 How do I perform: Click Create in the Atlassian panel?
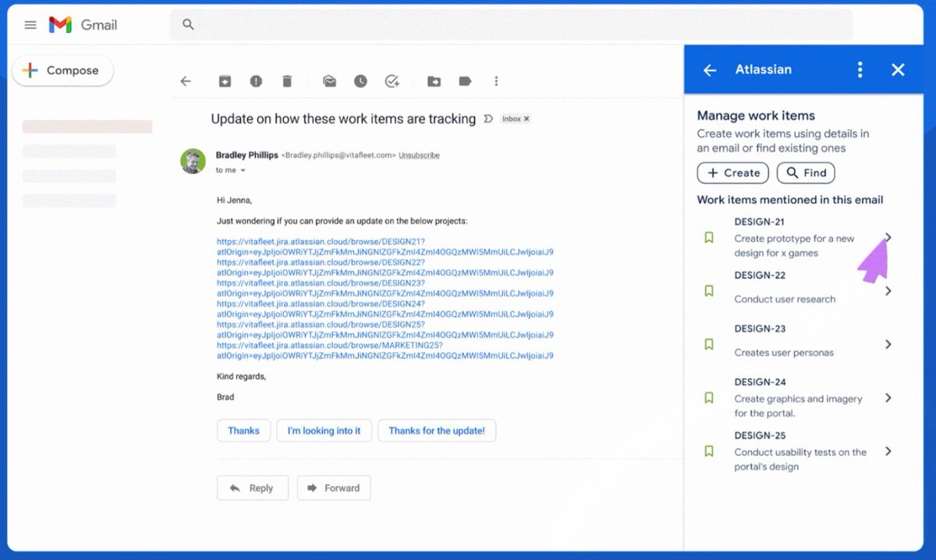[x=733, y=173]
